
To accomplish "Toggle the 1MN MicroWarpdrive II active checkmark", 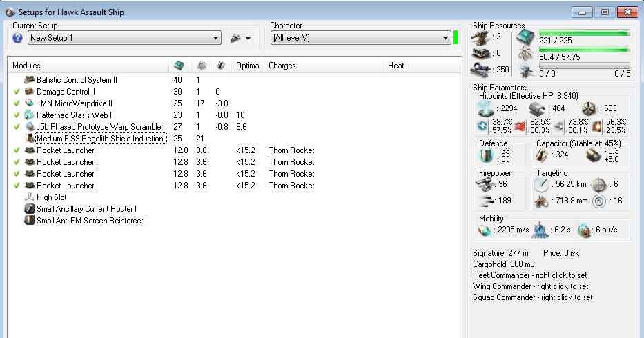I will pyautogui.click(x=17, y=103).
